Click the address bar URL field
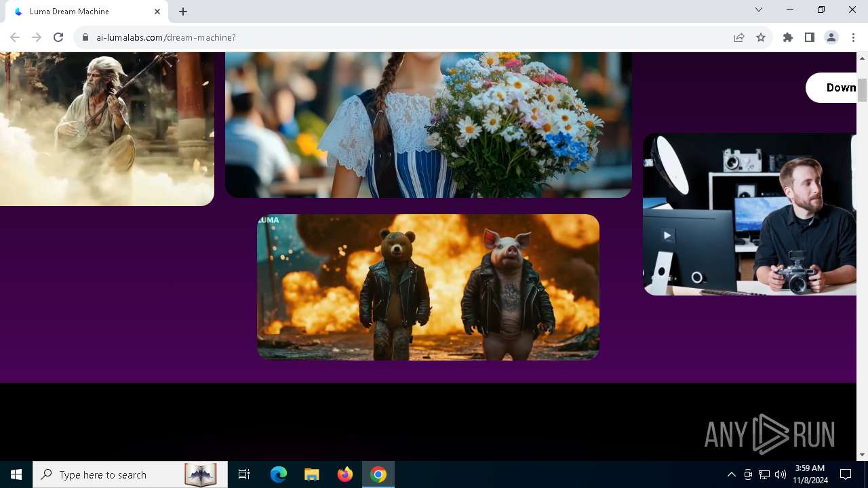 [x=407, y=37]
